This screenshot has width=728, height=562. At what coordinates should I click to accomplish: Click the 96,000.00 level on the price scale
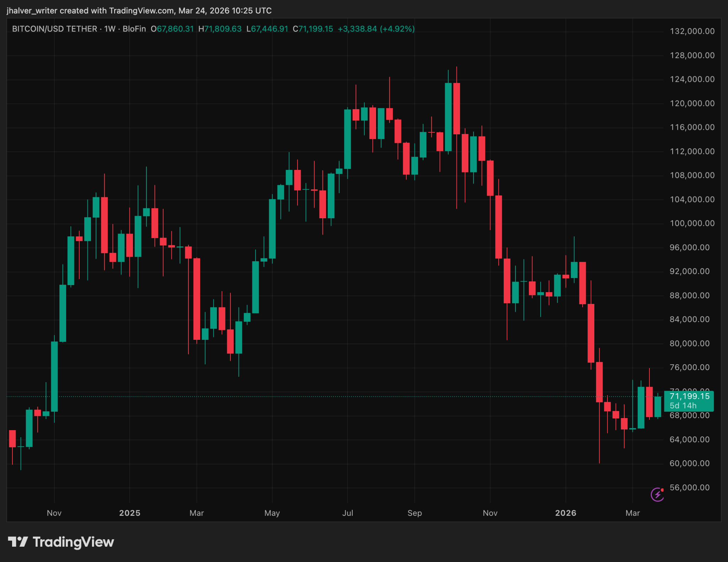coord(689,247)
